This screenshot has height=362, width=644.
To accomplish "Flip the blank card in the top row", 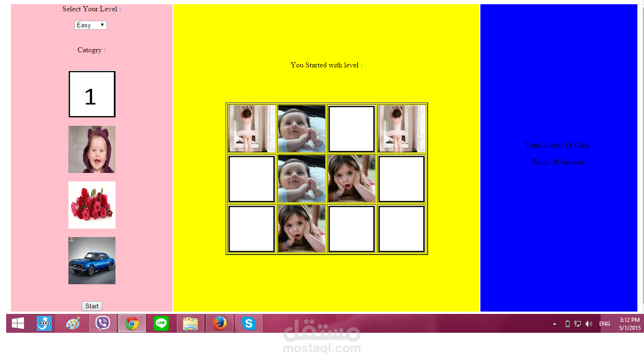I will tap(352, 129).
